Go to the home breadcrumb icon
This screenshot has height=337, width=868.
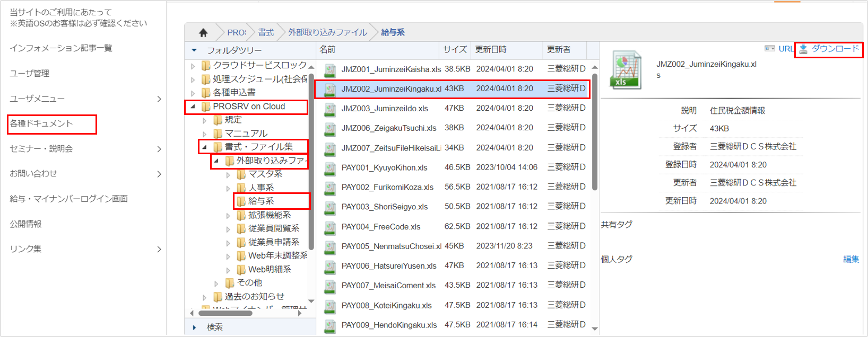(203, 33)
